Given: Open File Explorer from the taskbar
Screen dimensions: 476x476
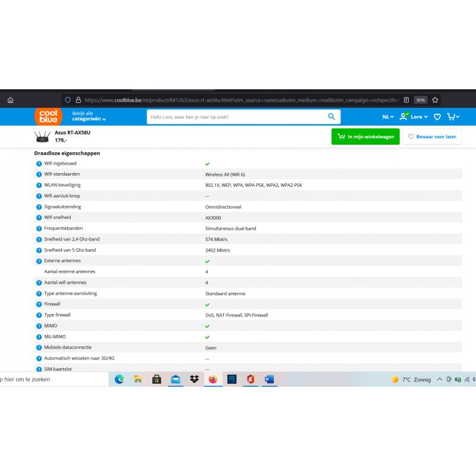Looking at the screenshot, I should tap(138, 380).
